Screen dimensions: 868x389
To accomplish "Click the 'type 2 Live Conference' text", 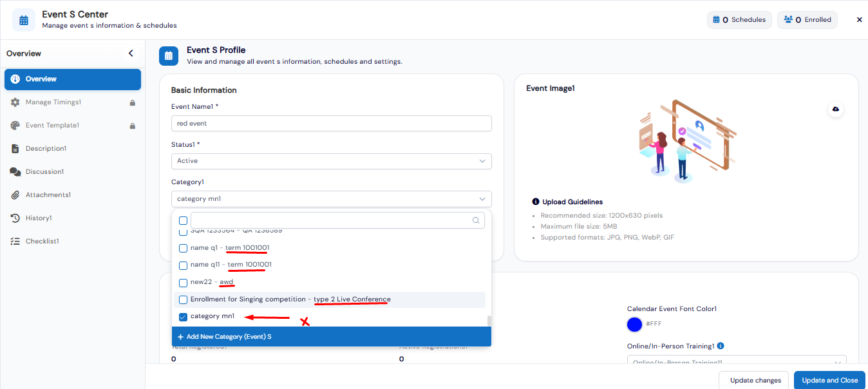I will click(x=352, y=299).
